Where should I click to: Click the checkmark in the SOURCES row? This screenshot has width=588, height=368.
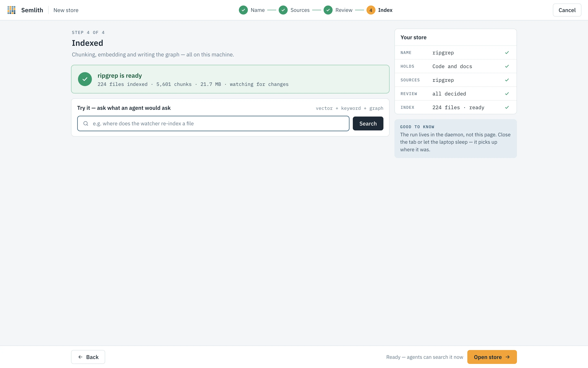pos(507,80)
